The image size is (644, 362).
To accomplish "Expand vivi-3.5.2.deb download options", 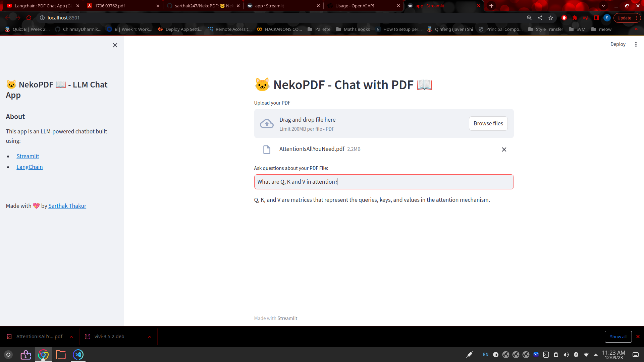I will (150, 337).
